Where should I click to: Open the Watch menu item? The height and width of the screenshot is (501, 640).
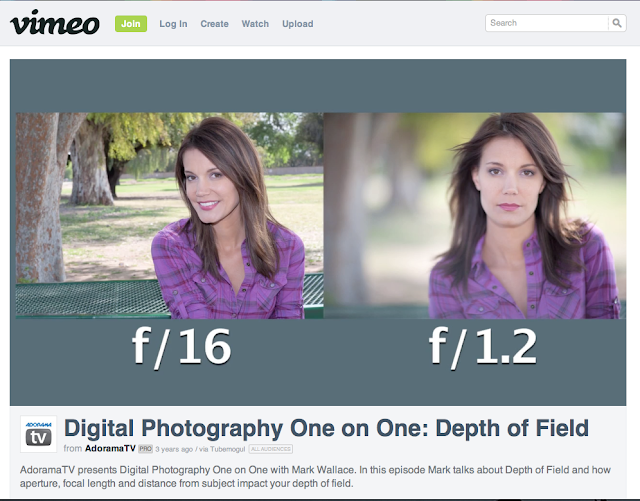[x=255, y=24]
